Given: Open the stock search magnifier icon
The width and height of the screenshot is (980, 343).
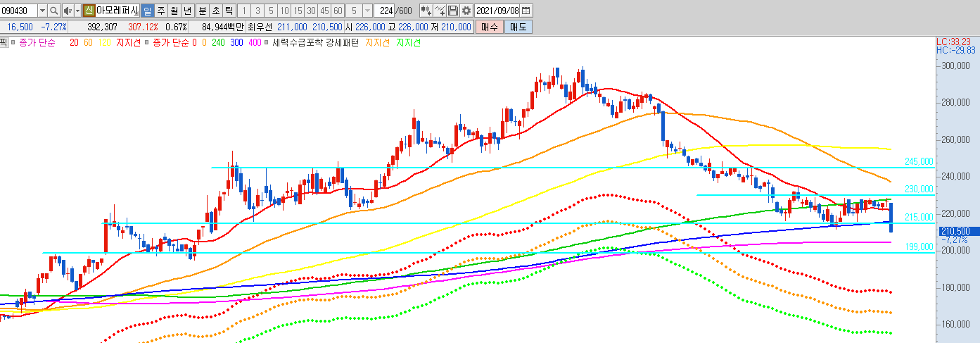Looking at the screenshot, I should tap(53, 11).
